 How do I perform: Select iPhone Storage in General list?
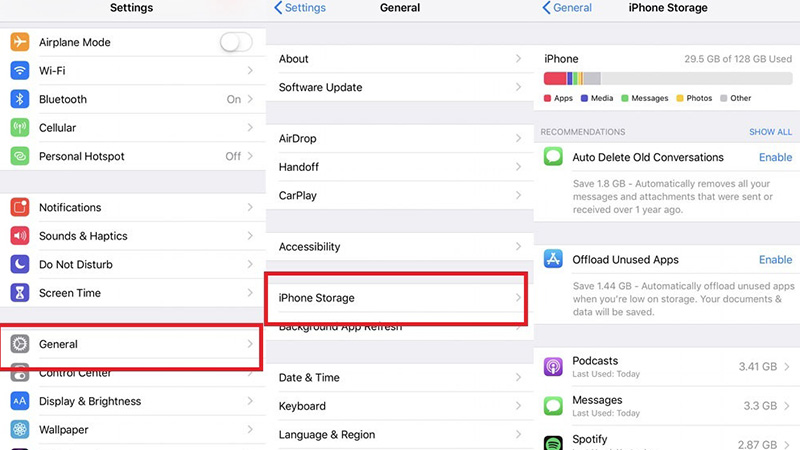pyautogui.click(x=400, y=298)
